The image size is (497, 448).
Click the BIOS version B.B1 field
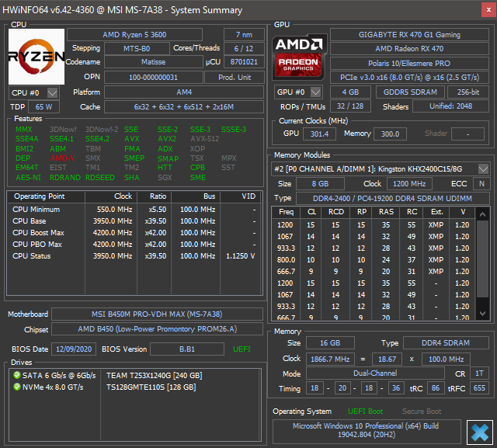coord(187,349)
